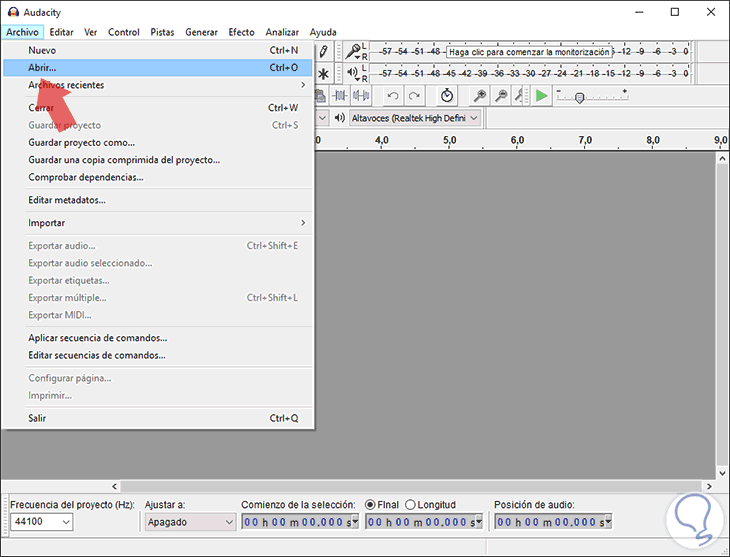The image size is (730, 557).
Task: Click the Zoom In magnifier
Action: point(480,96)
